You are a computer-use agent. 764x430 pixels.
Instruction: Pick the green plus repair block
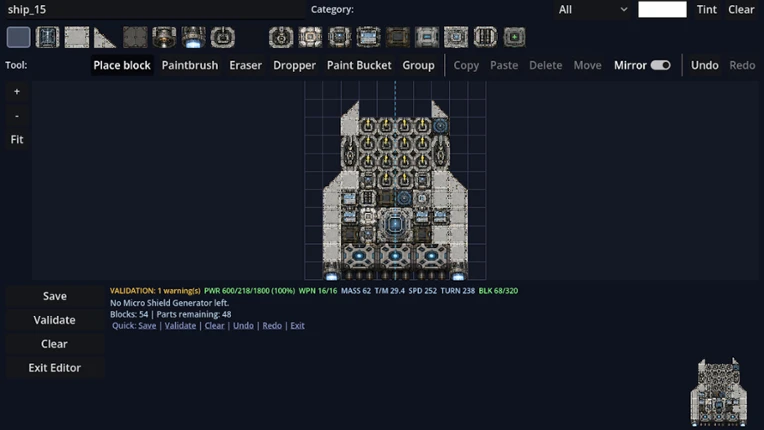coord(514,37)
